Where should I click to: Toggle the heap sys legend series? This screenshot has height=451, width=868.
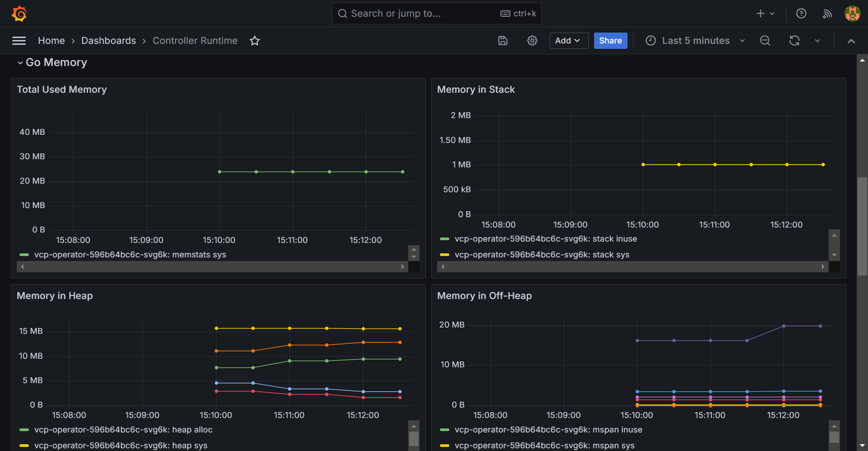pyautogui.click(x=121, y=446)
